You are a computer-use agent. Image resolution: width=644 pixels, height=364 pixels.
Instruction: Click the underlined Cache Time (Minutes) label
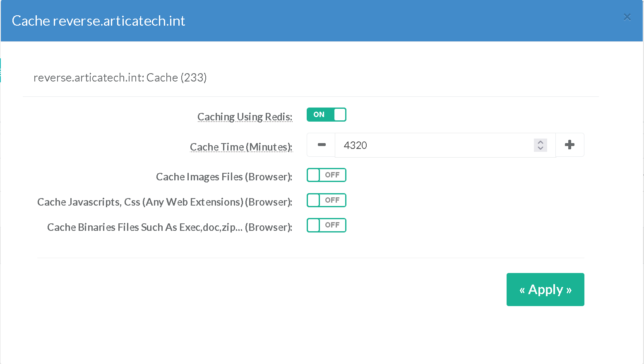[x=241, y=147]
